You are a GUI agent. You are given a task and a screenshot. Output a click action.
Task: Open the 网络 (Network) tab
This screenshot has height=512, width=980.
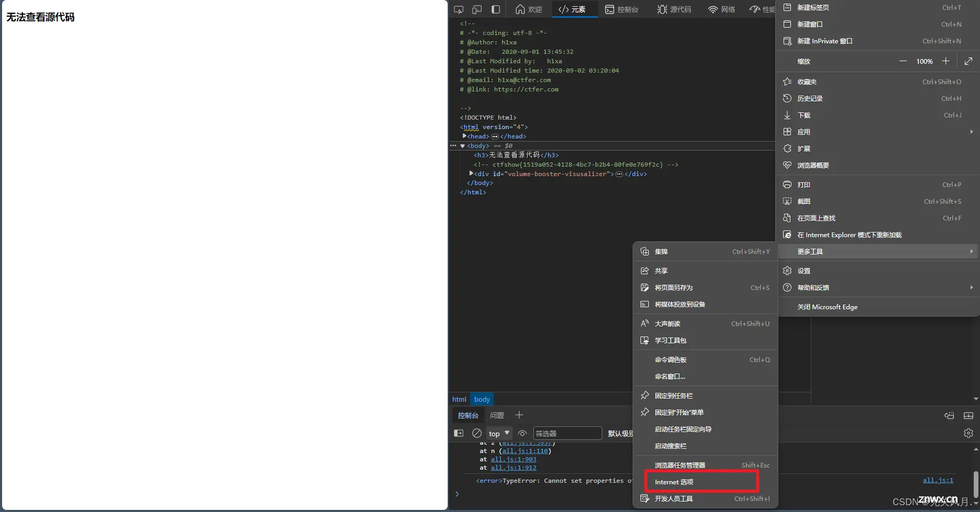tap(721, 9)
